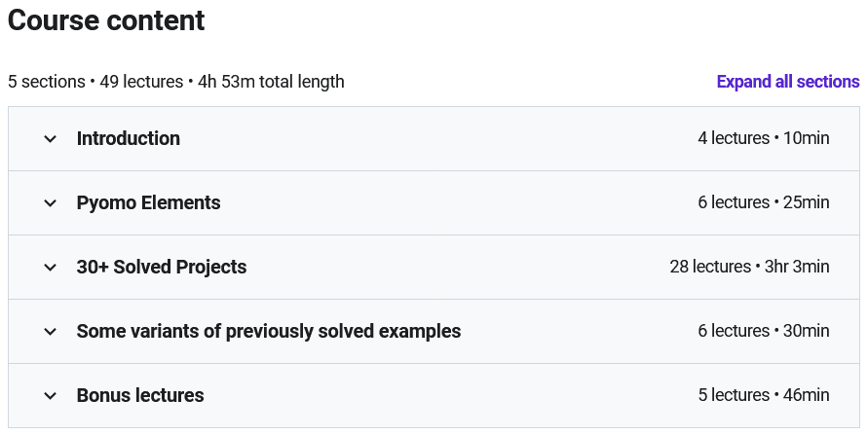Click the Bonus lectures chevron arrow
This screenshot has width=868, height=435.
[51, 396]
